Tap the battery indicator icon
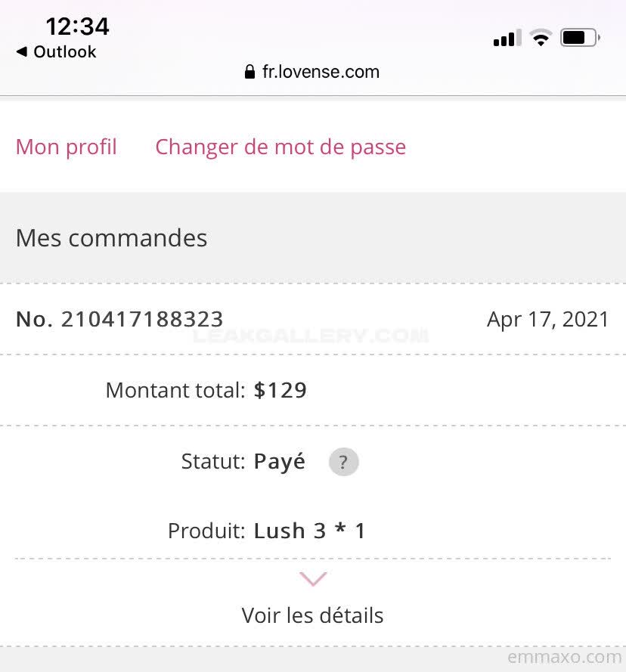 click(580, 38)
